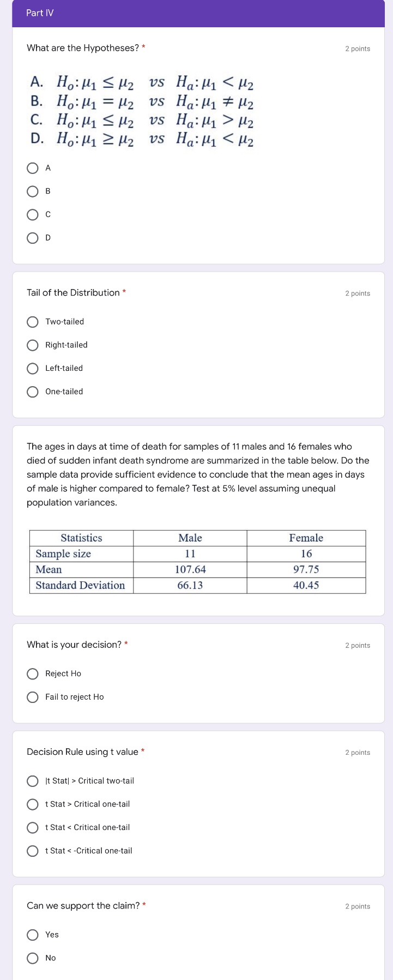This screenshot has width=393, height=980.
Task: Click the Male mean value in the table
Action: [x=189, y=569]
